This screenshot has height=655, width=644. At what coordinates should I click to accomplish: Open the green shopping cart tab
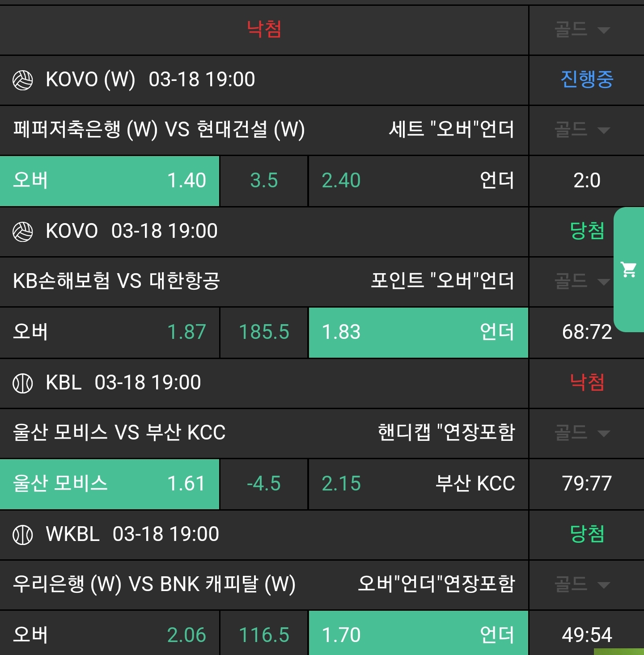click(629, 269)
